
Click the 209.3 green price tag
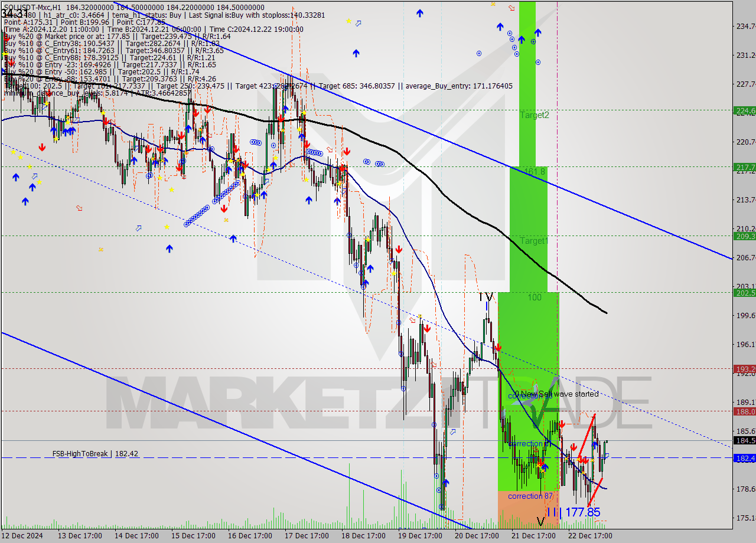[x=744, y=236]
